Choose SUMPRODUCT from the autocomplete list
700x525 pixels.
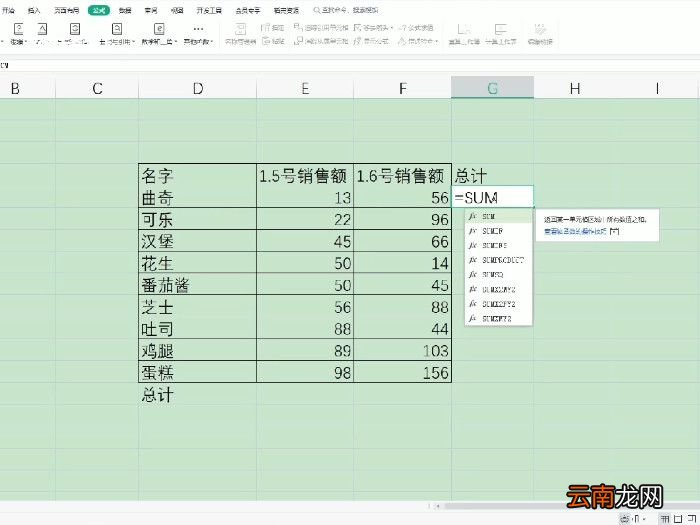pyautogui.click(x=498, y=260)
